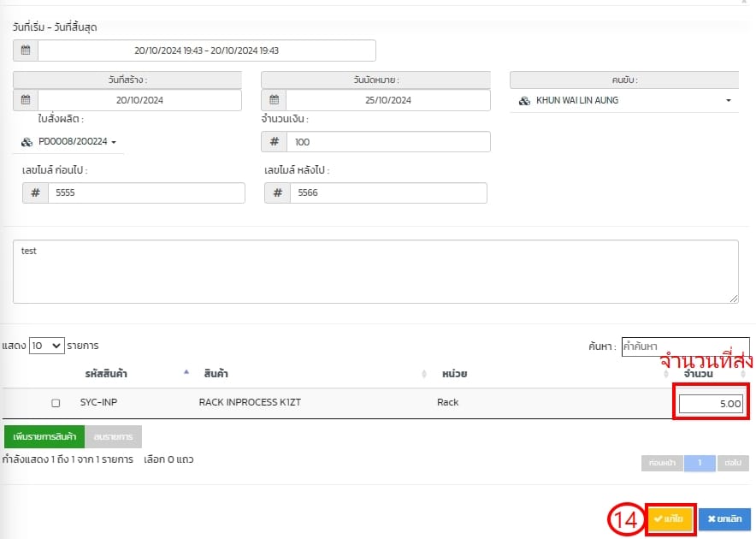Sort table by สินค้า column header

click(214, 374)
